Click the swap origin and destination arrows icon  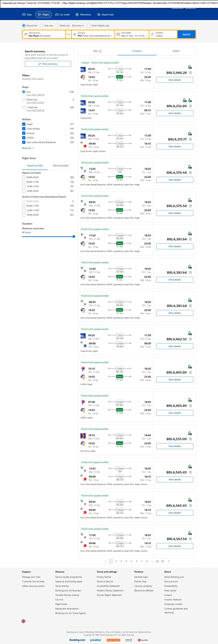(69, 34)
